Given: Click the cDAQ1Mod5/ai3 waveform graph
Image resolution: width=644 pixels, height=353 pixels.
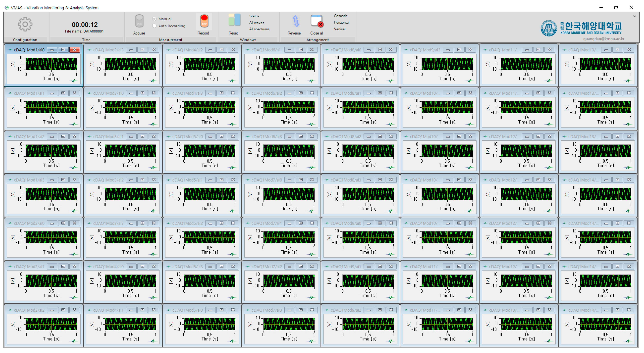Looking at the screenshot, I should pyautogui.click(x=210, y=281).
